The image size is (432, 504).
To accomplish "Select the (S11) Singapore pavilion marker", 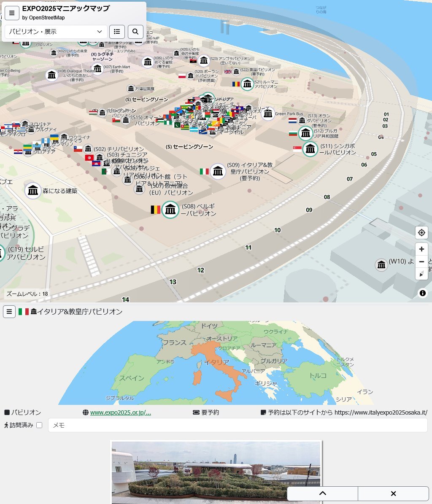I will pyautogui.click(x=310, y=149).
